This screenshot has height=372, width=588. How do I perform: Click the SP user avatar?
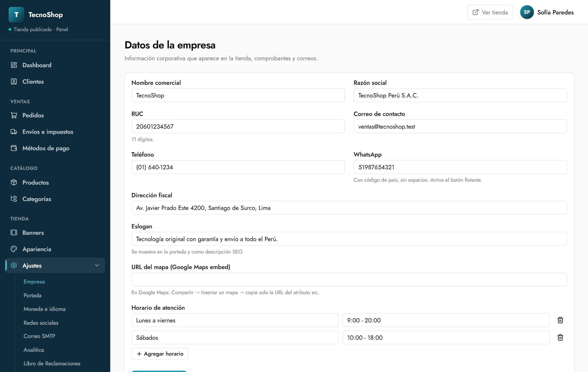(527, 12)
